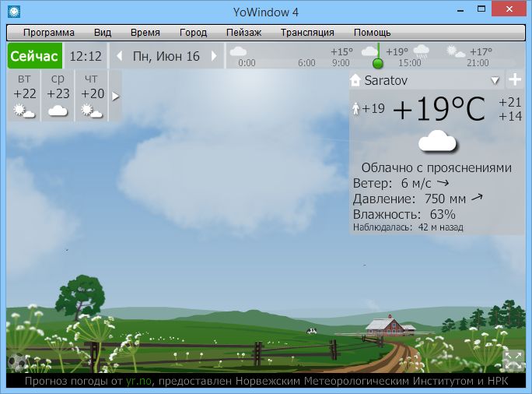Viewport: 532px width, 394px height.
Task: Click the +21 daily high value
Action: pos(510,102)
